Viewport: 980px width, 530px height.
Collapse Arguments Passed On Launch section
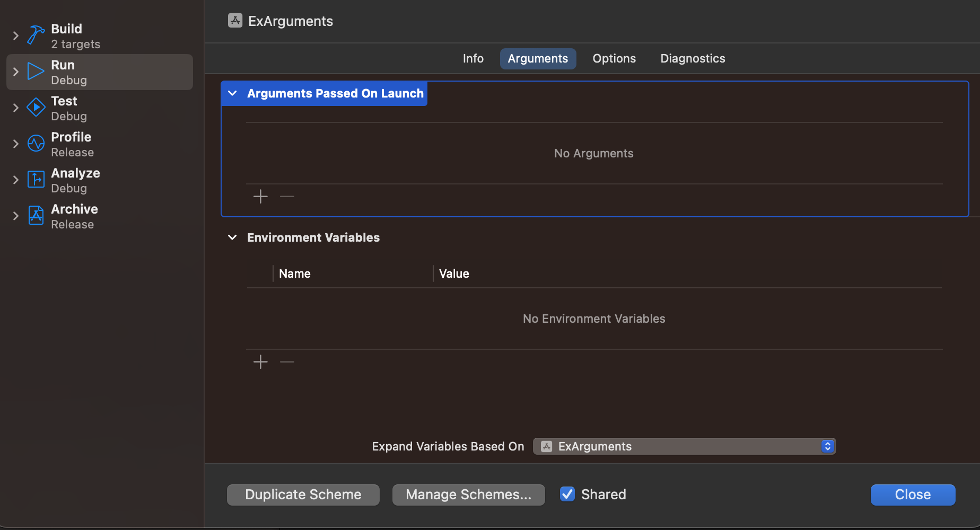coord(232,93)
